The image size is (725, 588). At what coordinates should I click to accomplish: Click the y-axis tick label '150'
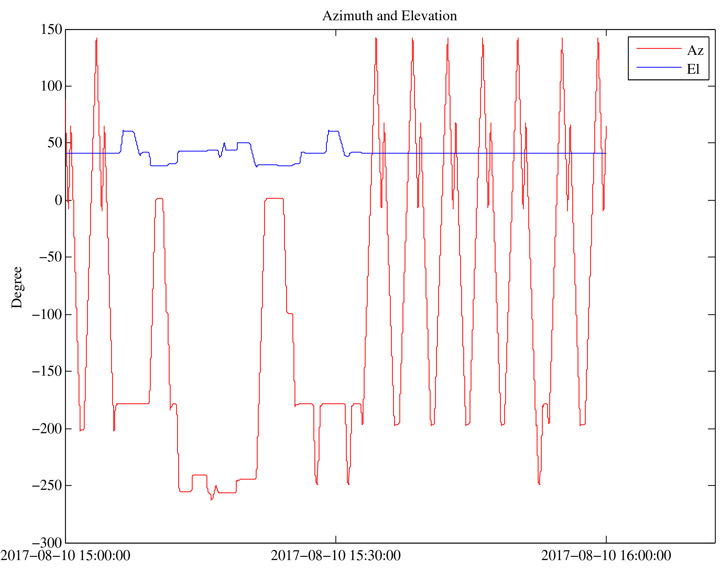[x=51, y=30]
